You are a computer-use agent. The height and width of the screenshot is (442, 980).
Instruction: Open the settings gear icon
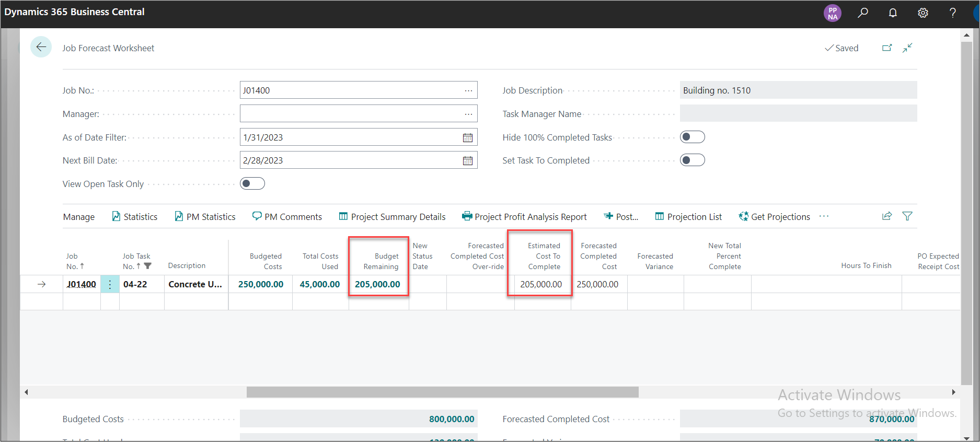pos(923,13)
